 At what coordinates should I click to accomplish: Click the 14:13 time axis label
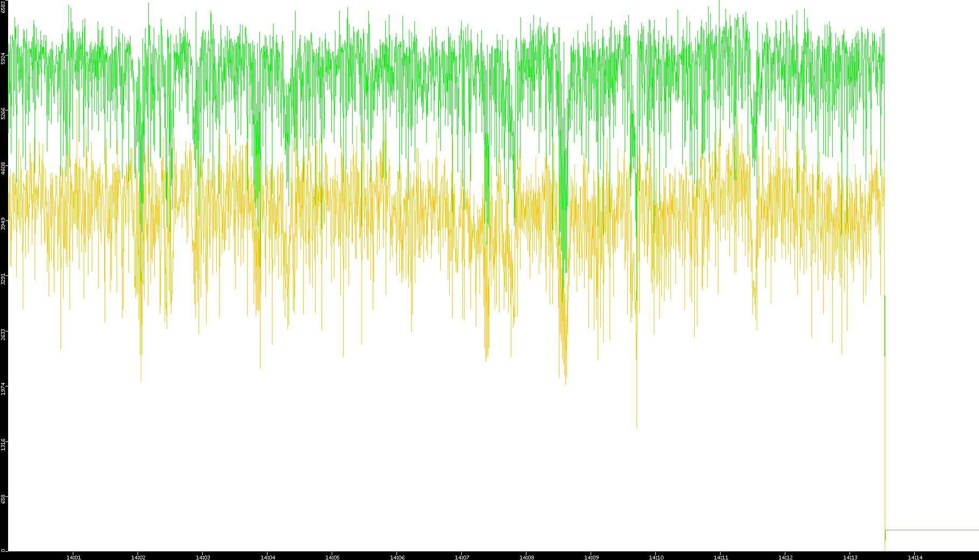850,557
